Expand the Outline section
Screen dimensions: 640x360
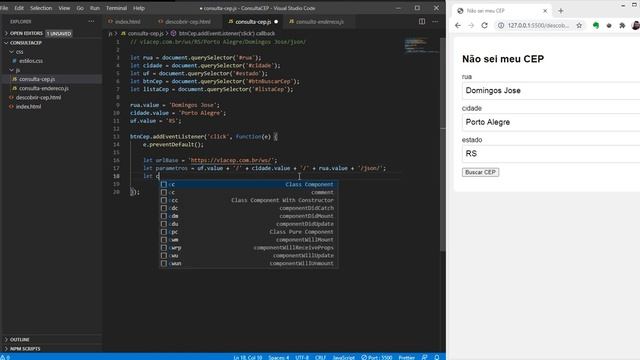[x=20, y=340]
